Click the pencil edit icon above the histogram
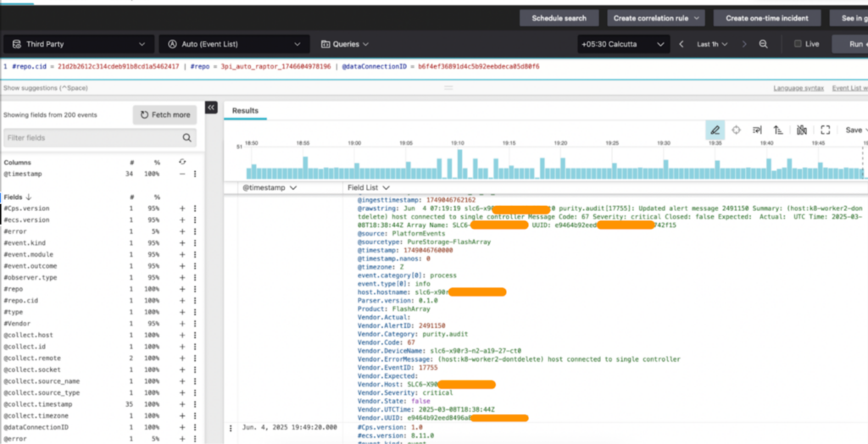This screenshot has width=868, height=444. [715, 130]
